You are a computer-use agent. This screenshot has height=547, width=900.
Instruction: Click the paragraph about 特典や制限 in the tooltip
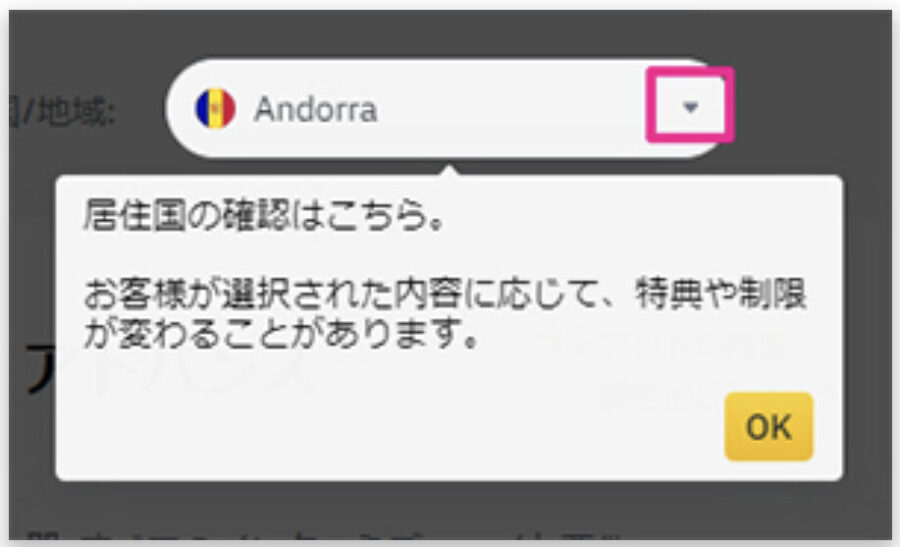(x=445, y=313)
